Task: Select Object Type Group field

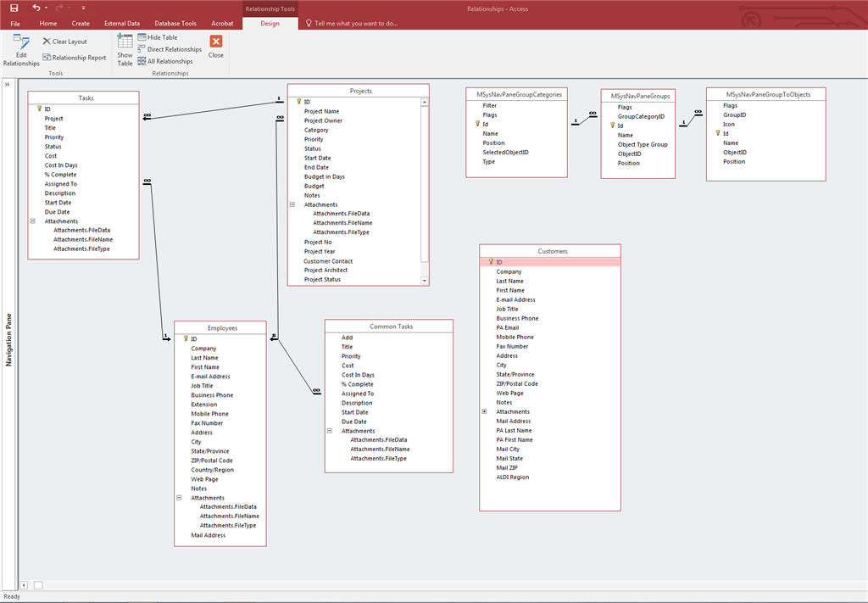Action: tap(643, 144)
